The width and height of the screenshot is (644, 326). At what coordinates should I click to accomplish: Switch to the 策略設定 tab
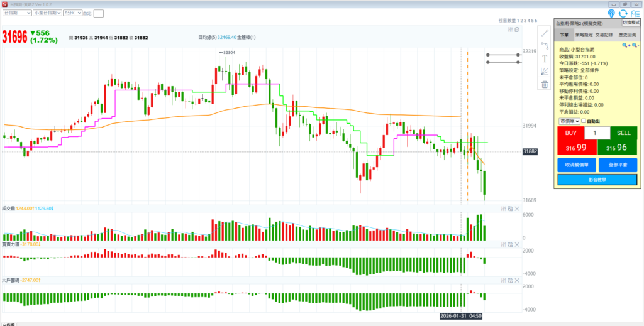[x=584, y=35]
